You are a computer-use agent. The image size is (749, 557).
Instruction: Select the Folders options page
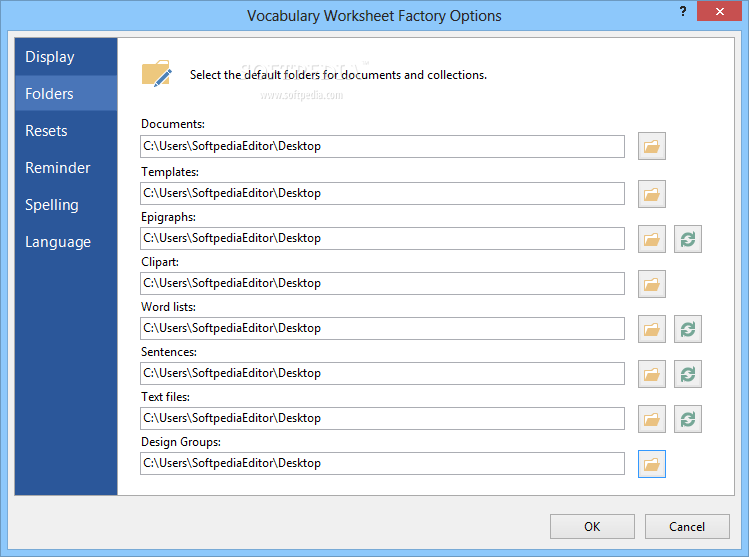66,94
